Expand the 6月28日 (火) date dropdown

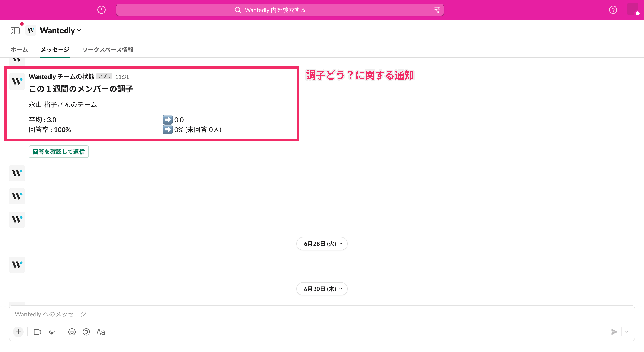point(322,244)
